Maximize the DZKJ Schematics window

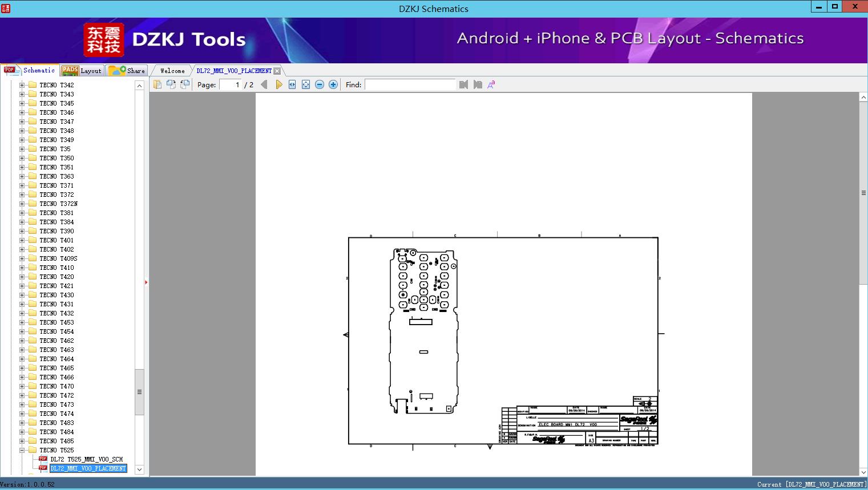[835, 6]
